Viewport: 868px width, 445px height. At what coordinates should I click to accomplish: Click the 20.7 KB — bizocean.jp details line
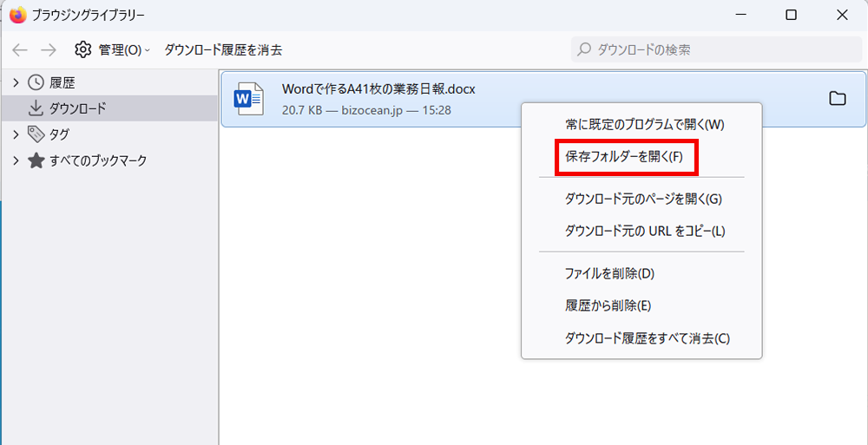[366, 110]
